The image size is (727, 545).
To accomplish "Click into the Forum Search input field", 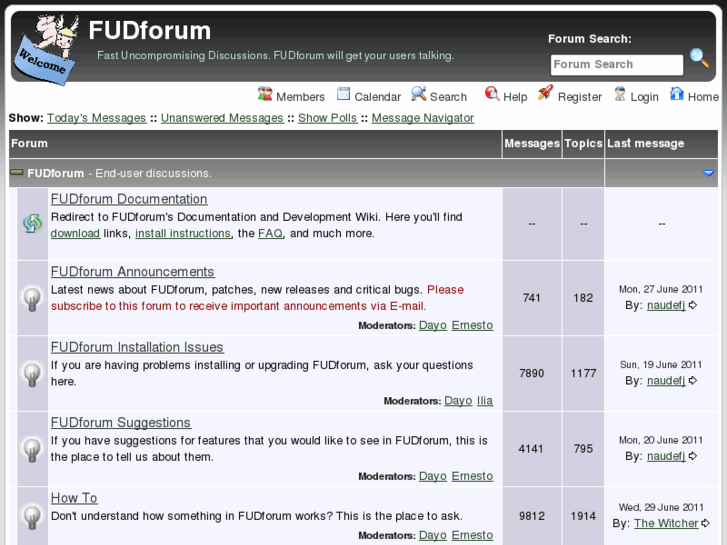I will pyautogui.click(x=617, y=64).
